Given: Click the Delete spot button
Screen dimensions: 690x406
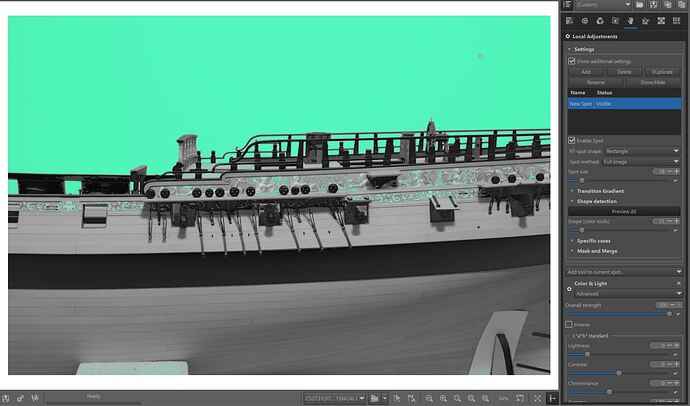Looking at the screenshot, I should [624, 72].
